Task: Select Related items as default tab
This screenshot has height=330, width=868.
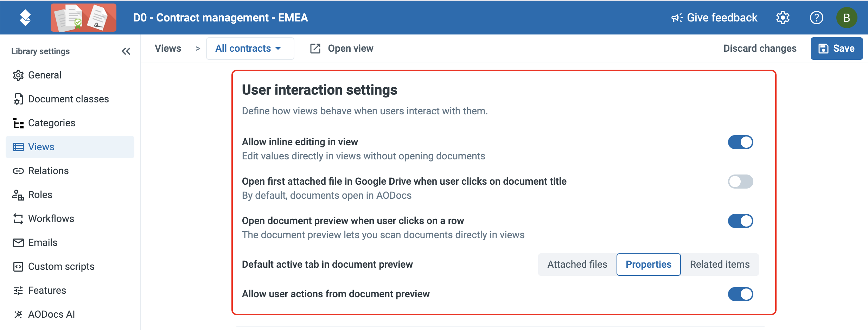Action: coord(720,265)
